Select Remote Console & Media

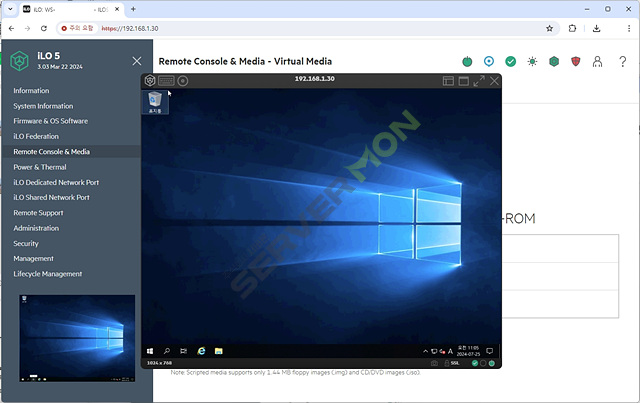point(51,152)
